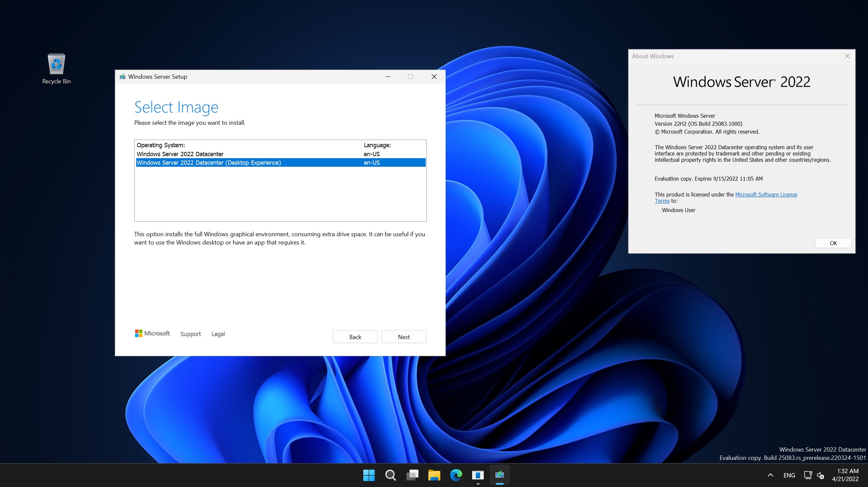Launch Microsoft Edge

click(x=456, y=475)
